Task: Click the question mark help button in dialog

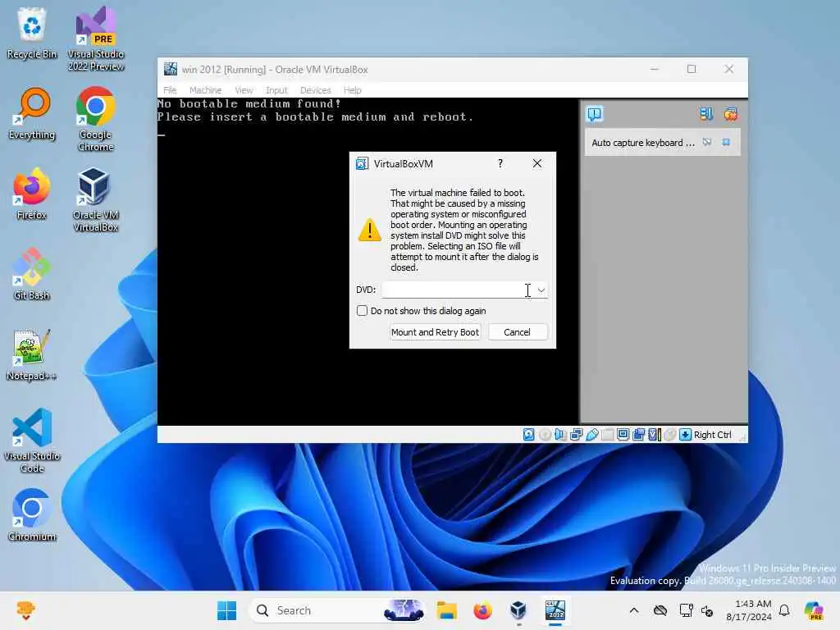Action: [x=500, y=163]
